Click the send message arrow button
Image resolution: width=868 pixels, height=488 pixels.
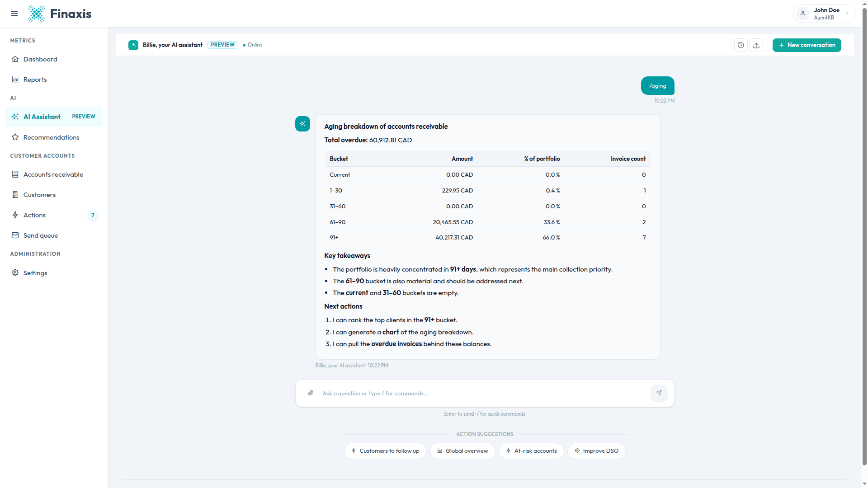pos(659,393)
